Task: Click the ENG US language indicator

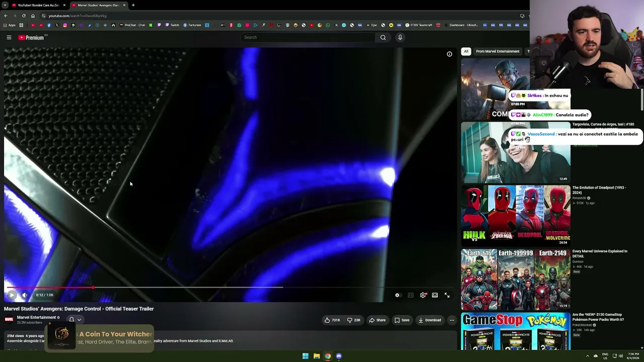Action: [x=605, y=356]
